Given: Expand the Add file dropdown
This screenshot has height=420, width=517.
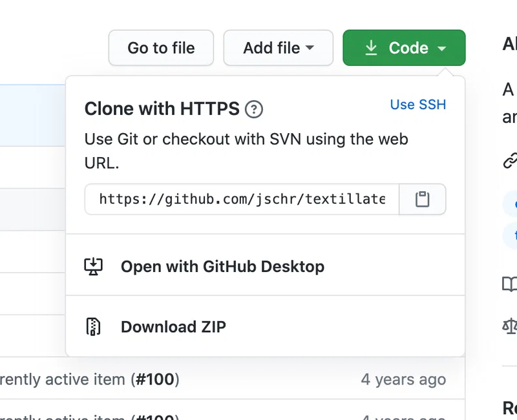Looking at the screenshot, I should (x=279, y=48).
